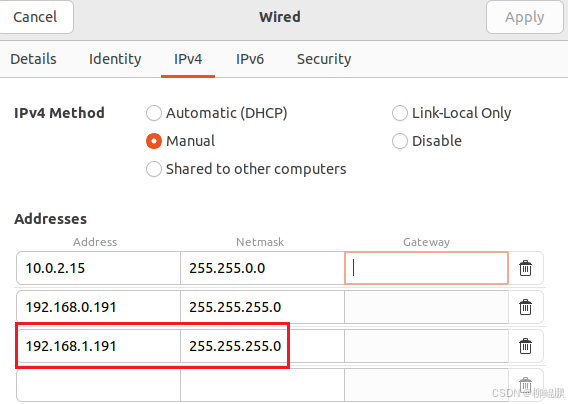
Task: Click the empty new gateway field
Action: coord(426,385)
